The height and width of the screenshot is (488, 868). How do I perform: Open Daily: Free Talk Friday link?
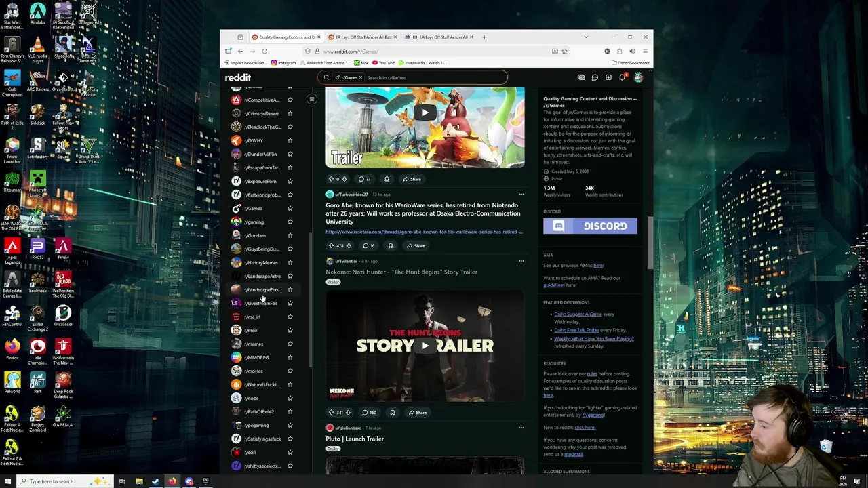[x=576, y=330]
